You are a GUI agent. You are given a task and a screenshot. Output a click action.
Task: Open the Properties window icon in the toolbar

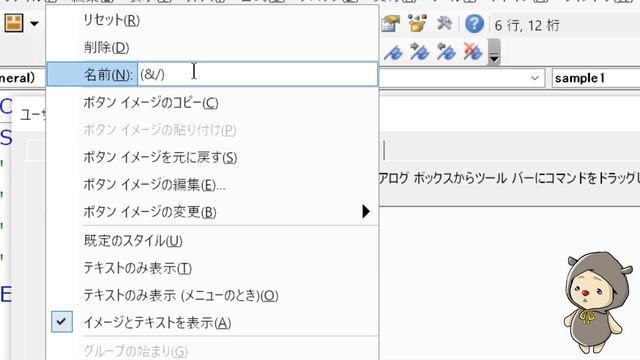391,24
